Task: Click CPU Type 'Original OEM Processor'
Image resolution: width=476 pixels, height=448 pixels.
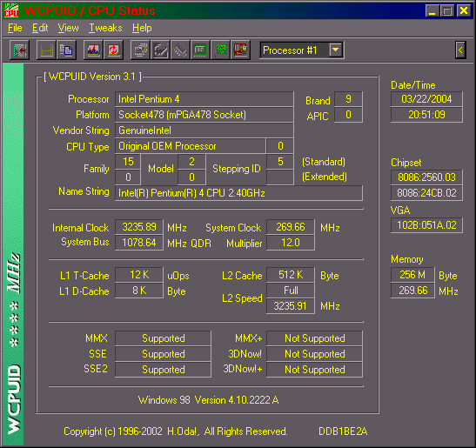Action: [191, 146]
